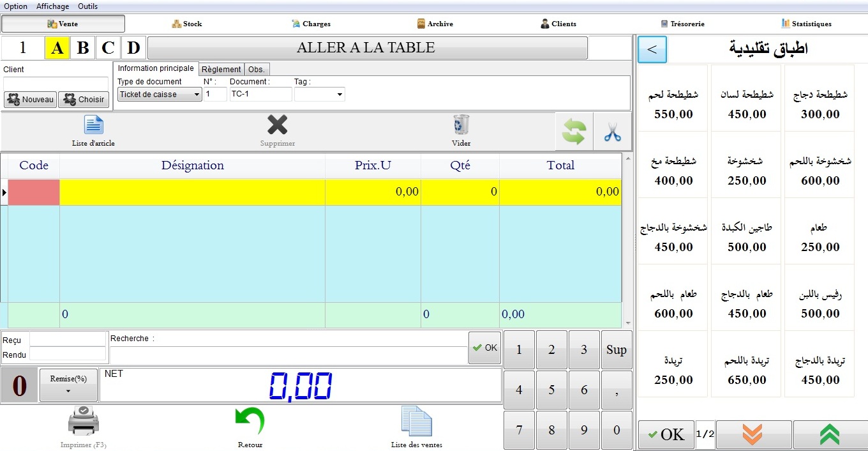Click the scissors icon
Screen dimensions: 868x451
tap(612, 132)
